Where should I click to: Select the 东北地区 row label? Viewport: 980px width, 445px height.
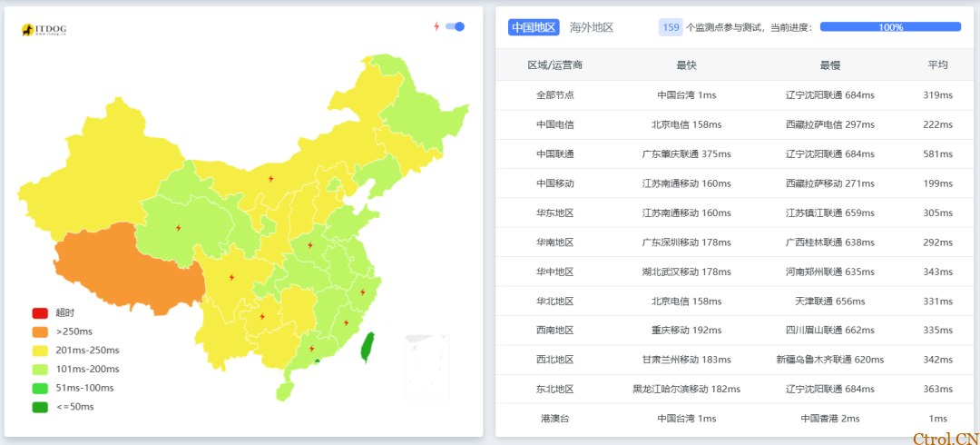pyautogui.click(x=555, y=390)
